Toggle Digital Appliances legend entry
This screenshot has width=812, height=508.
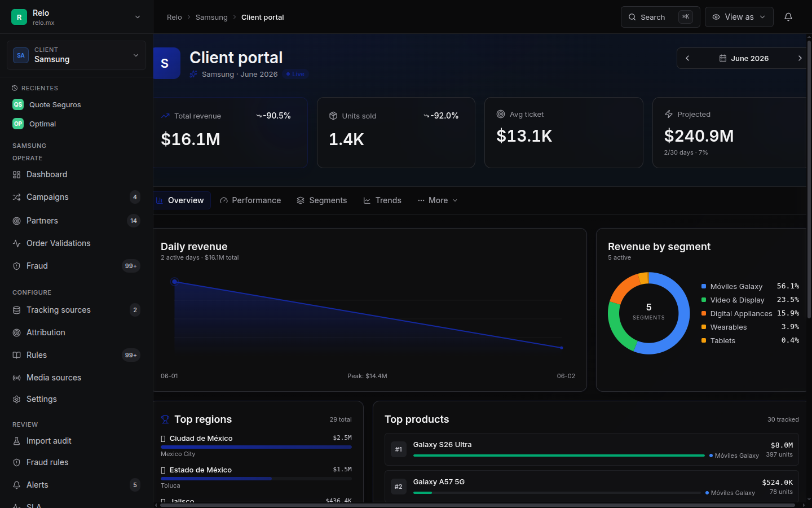750,313
